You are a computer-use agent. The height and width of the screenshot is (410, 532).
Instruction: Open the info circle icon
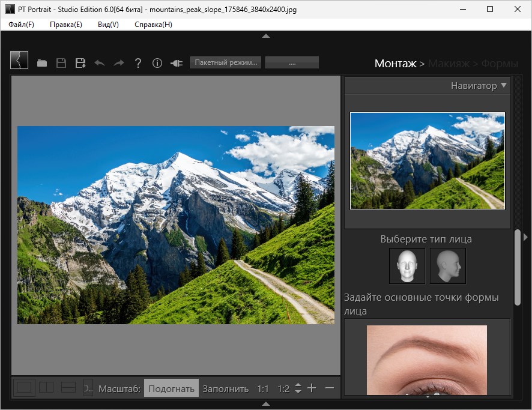pyautogui.click(x=157, y=63)
